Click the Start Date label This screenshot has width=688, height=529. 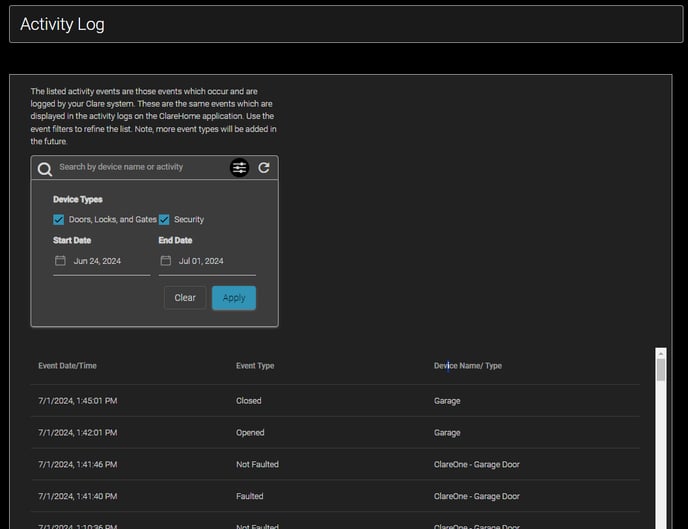click(72, 240)
